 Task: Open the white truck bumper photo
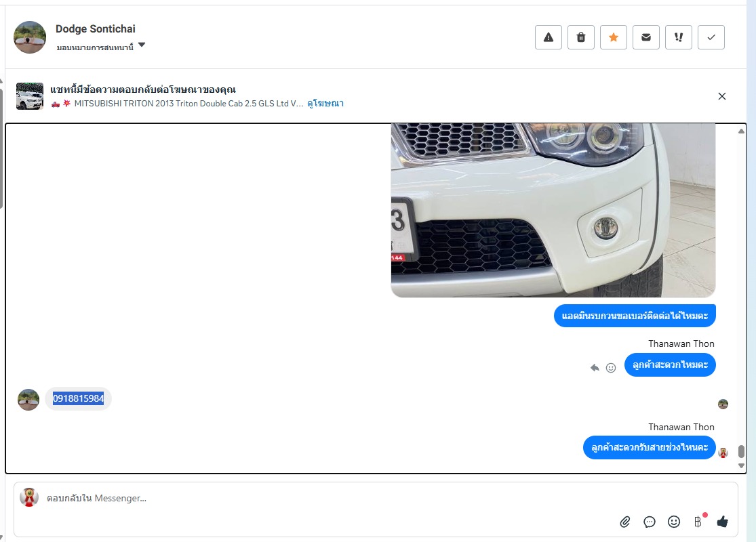[553, 210]
